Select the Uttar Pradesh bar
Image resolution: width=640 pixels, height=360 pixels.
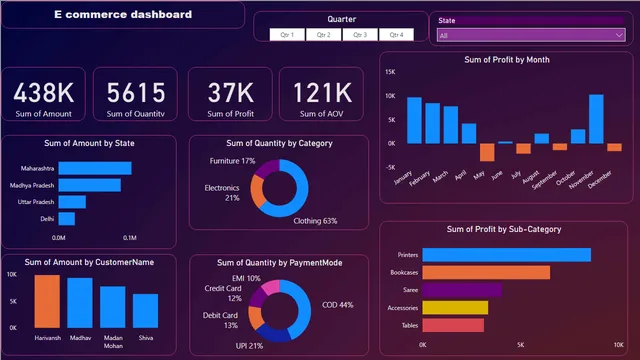(72, 202)
